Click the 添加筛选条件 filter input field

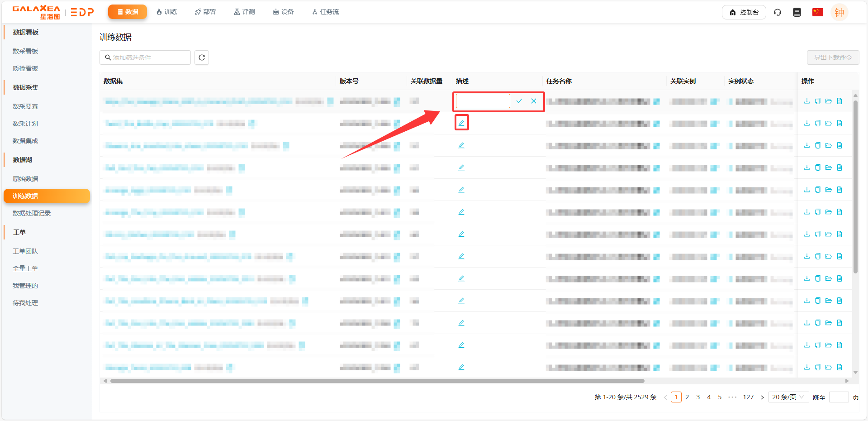point(145,57)
